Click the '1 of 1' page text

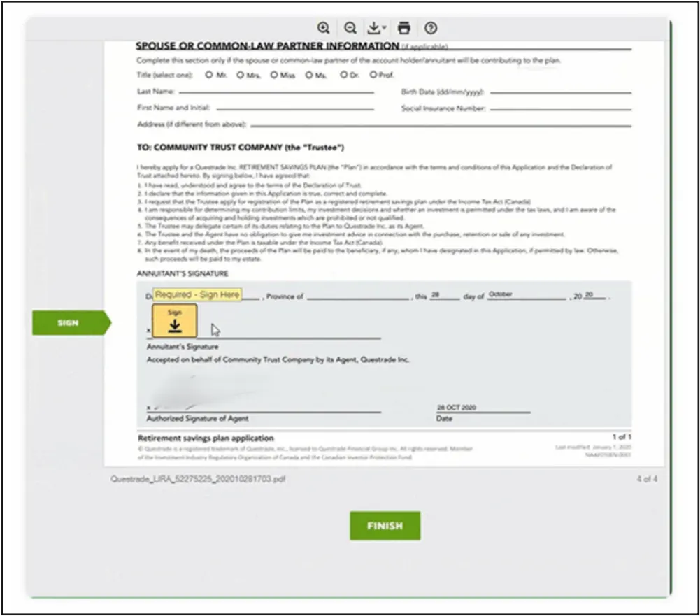tap(622, 436)
